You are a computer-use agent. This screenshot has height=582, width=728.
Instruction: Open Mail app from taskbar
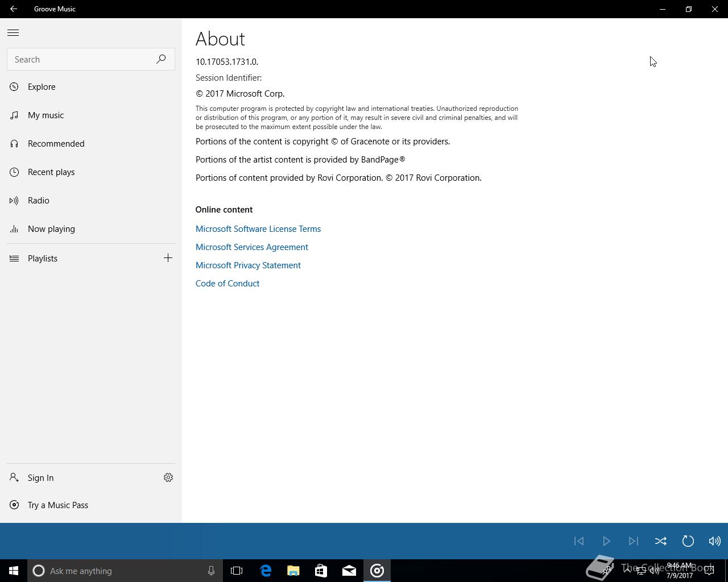[349, 571]
